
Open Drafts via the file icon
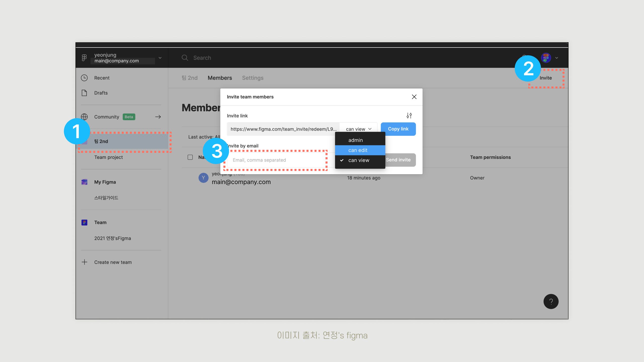click(84, 93)
